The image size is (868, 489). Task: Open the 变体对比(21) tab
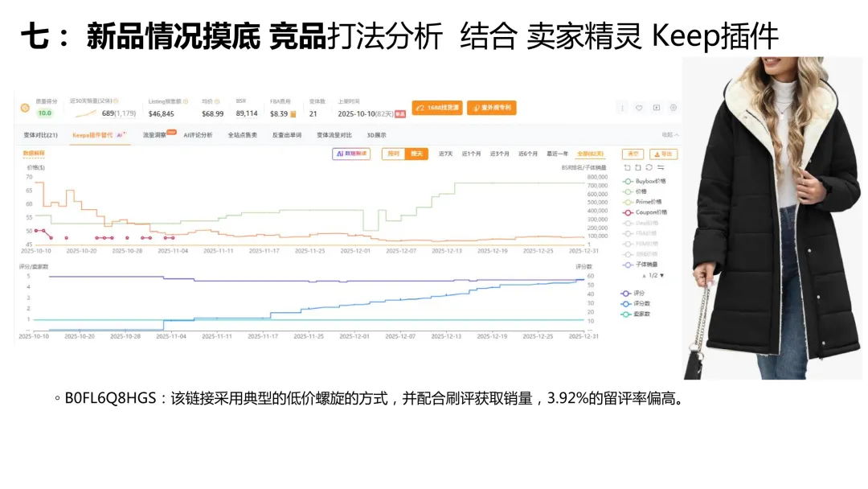point(40,135)
